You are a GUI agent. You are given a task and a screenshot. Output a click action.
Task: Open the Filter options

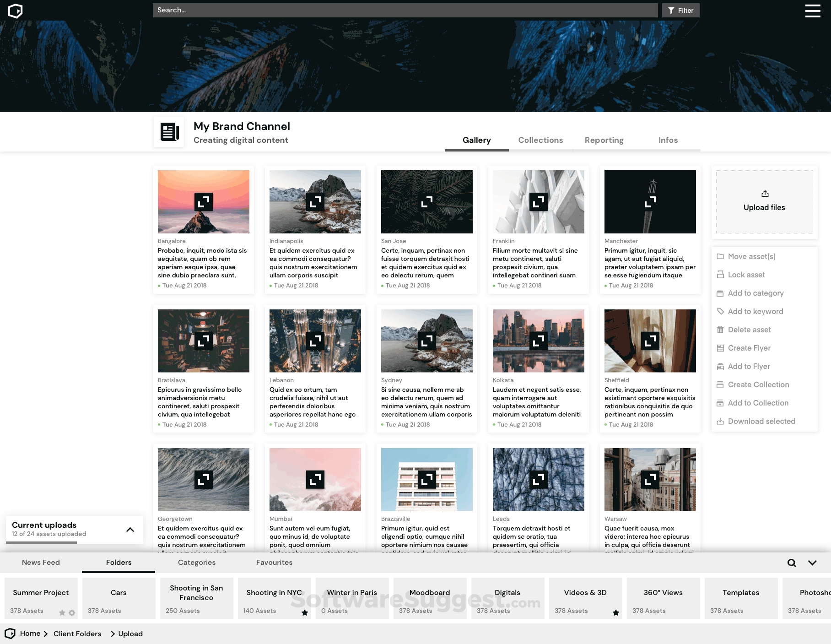(680, 10)
